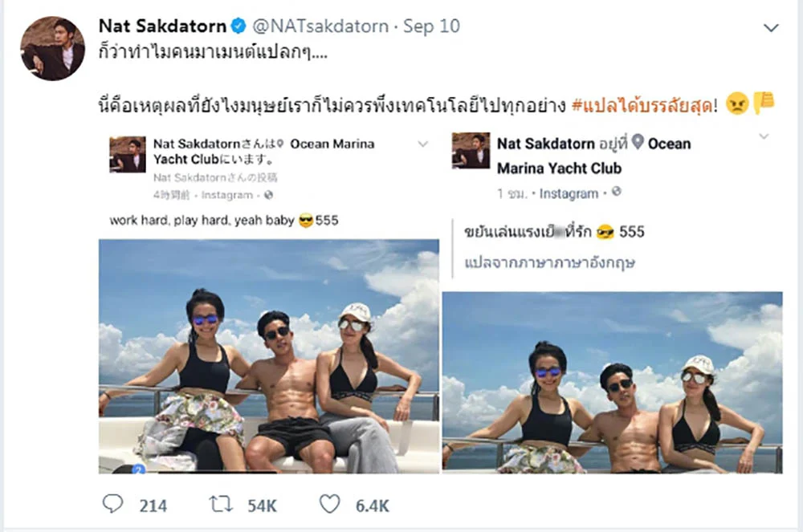
Task: Click the blue verified badge
Action: click(x=238, y=26)
